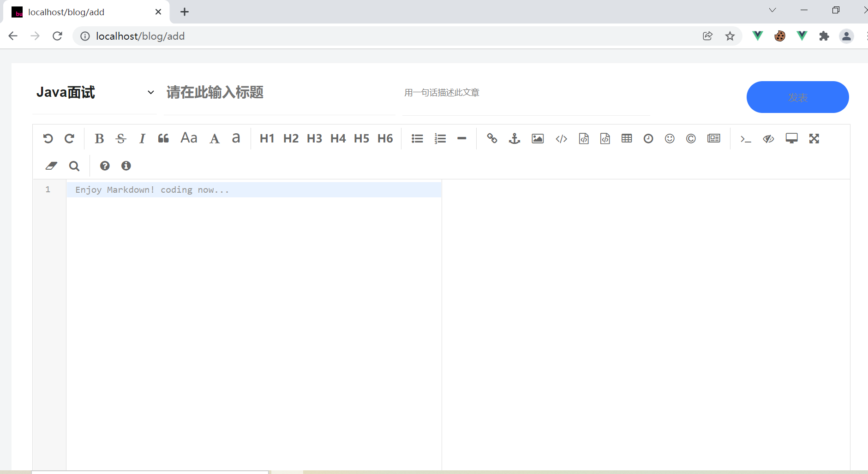Insert a hyperlink
The height and width of the screenshot is (474, 868).
click(491, 138)
